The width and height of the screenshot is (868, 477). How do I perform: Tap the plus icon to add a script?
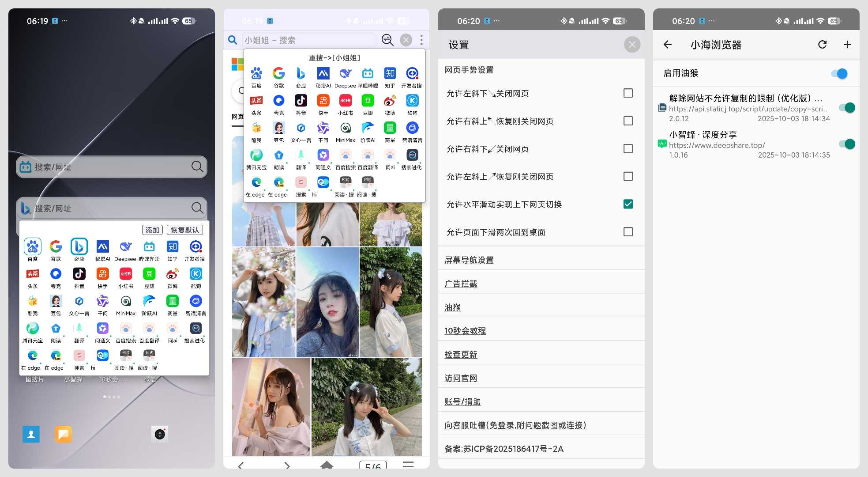click(x=847, y=45)
